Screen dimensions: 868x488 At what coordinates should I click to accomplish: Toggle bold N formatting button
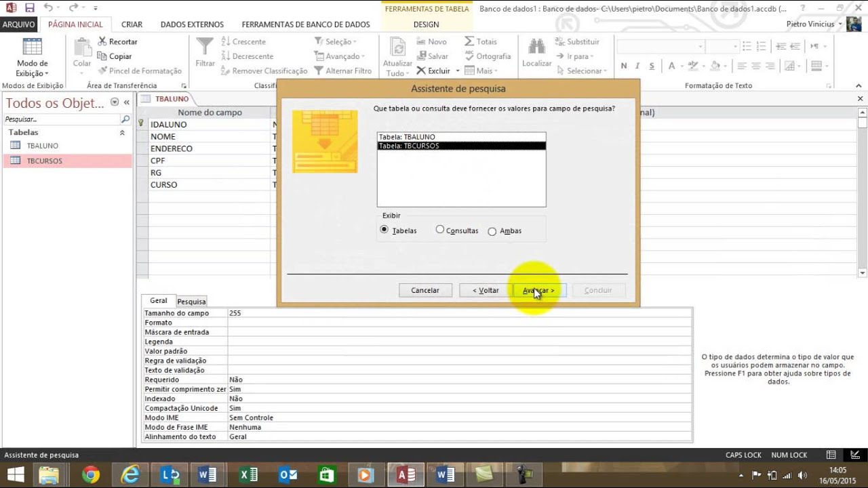[624, 66]
